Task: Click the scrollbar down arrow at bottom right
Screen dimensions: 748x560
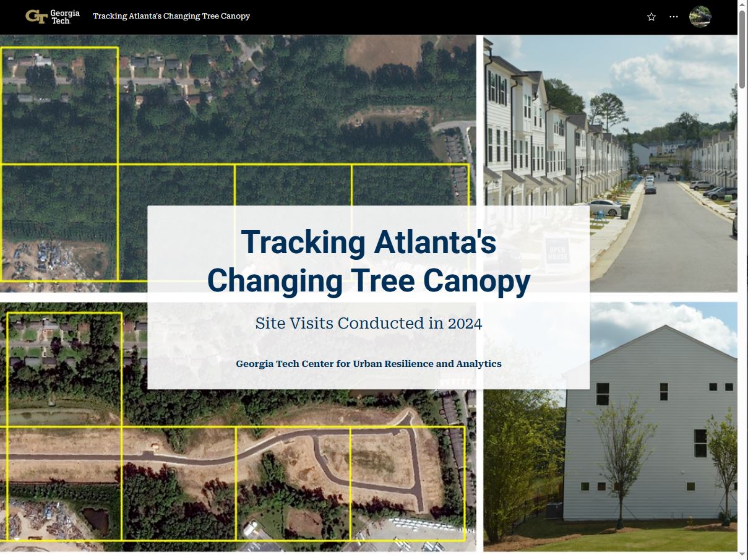Action: (x=742, y=554)
